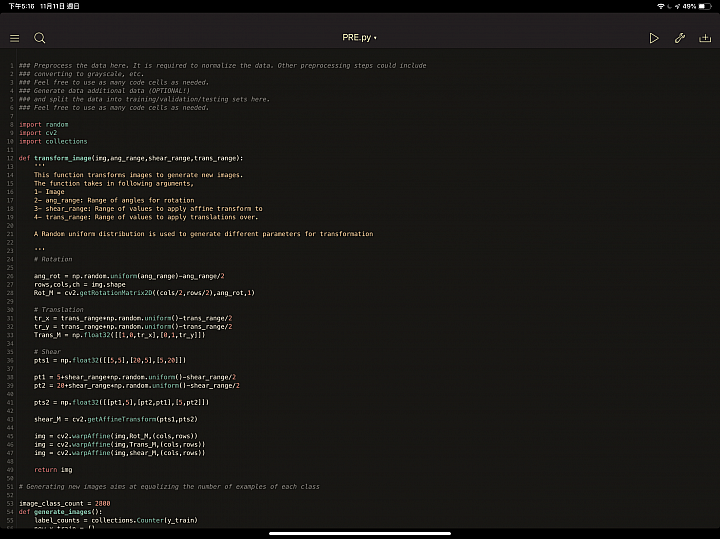Tap the Wi-Fi status icon
Viewport: 720px width, 539px height.
(x=661, y=6)
